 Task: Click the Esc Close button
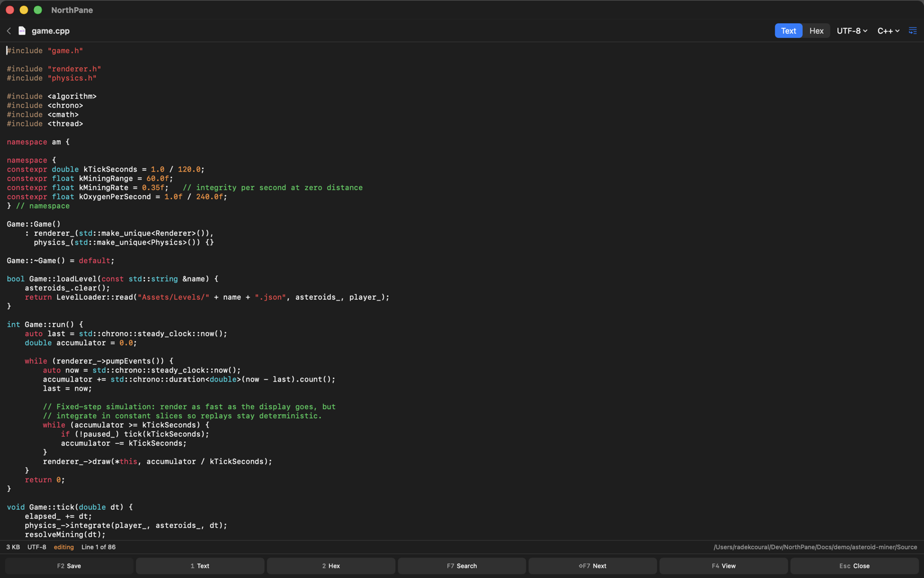(x=855, y=566)
